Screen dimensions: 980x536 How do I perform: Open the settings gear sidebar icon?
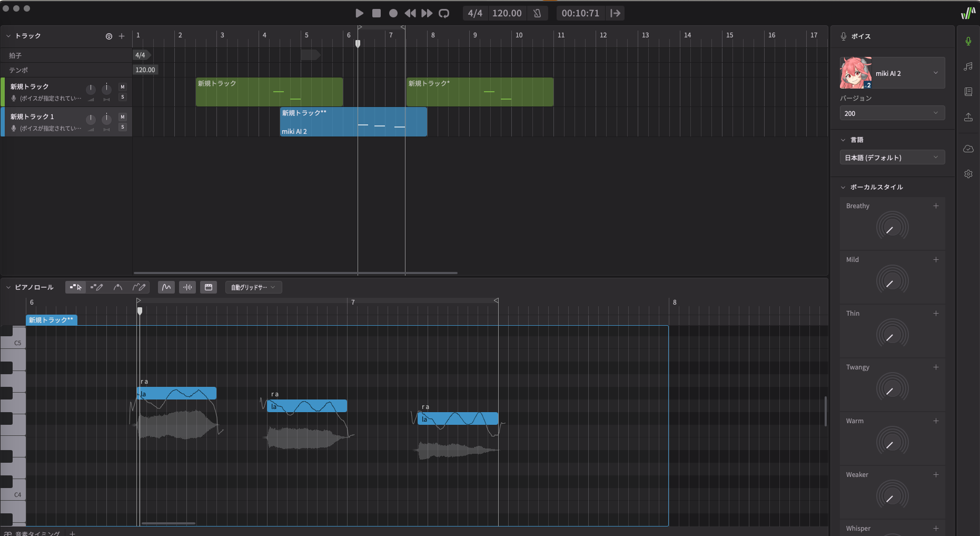coord(968,174)
